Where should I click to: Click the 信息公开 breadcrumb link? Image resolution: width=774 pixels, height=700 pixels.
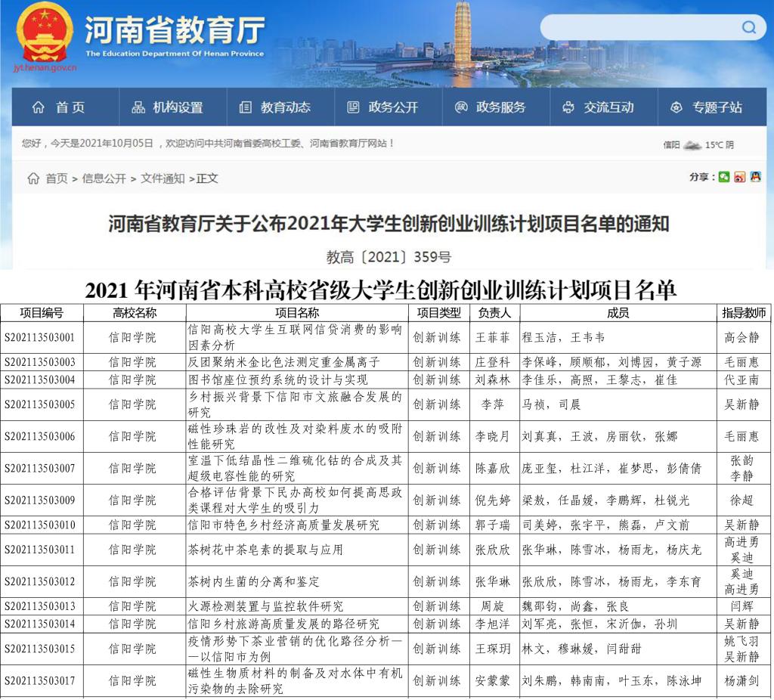pyautogui.click(x=104, y=178)
